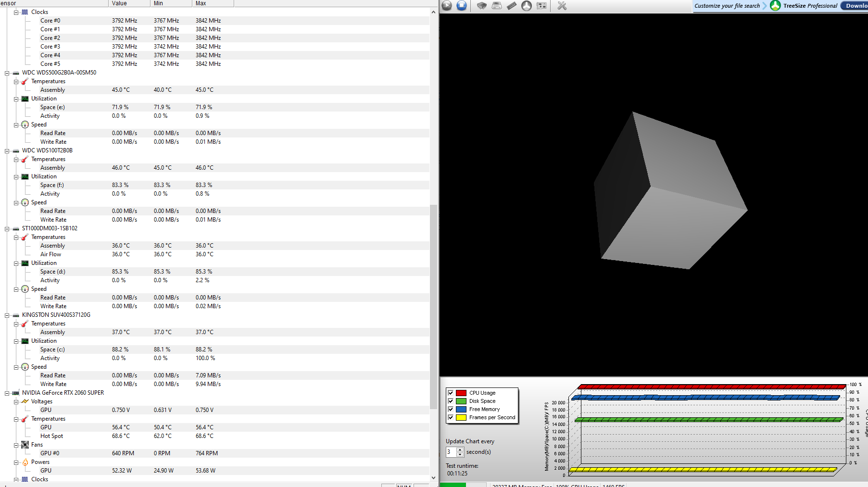Disable the Frames per Second series
Viewport: 868px width, 487px height.
click(451, 417)
